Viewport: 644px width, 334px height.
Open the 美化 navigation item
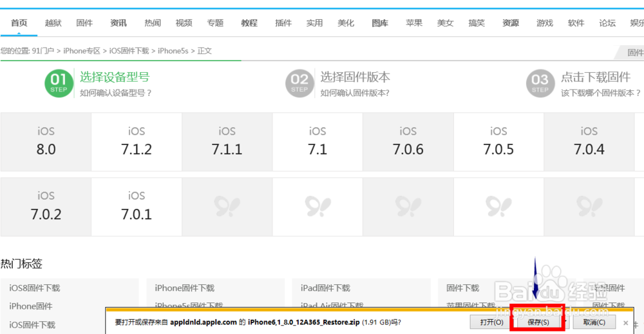346,23
